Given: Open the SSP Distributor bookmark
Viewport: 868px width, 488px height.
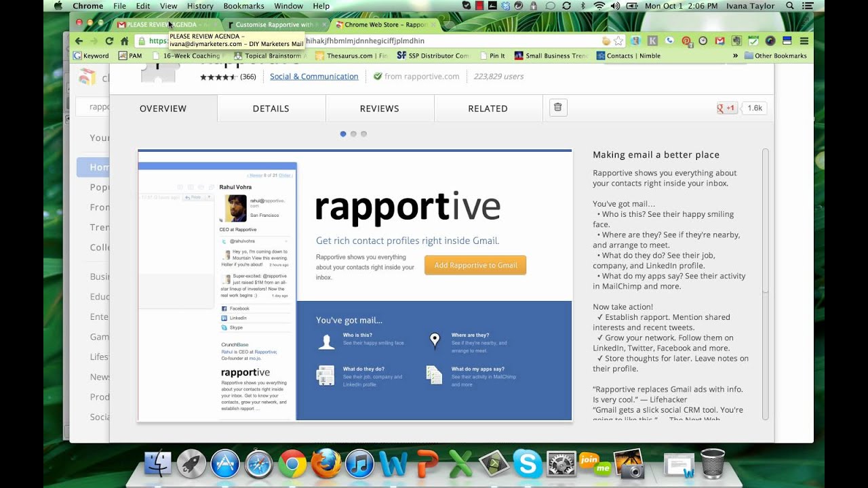Looking at the screenshot, I should [x=433, y=56].
